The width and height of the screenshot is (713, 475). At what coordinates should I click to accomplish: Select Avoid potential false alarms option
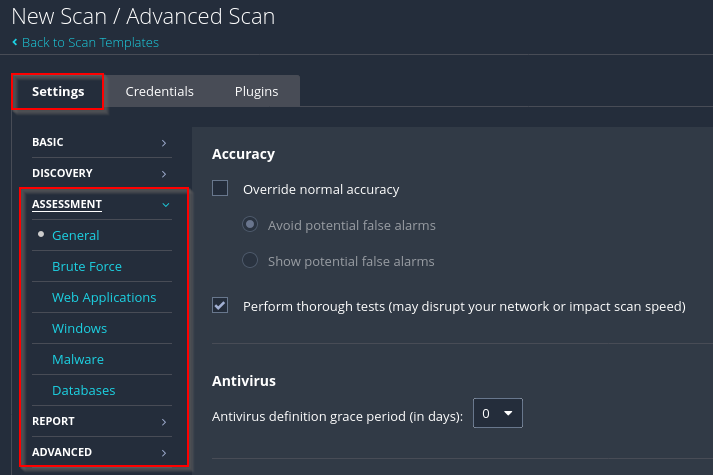click(251, 225)
